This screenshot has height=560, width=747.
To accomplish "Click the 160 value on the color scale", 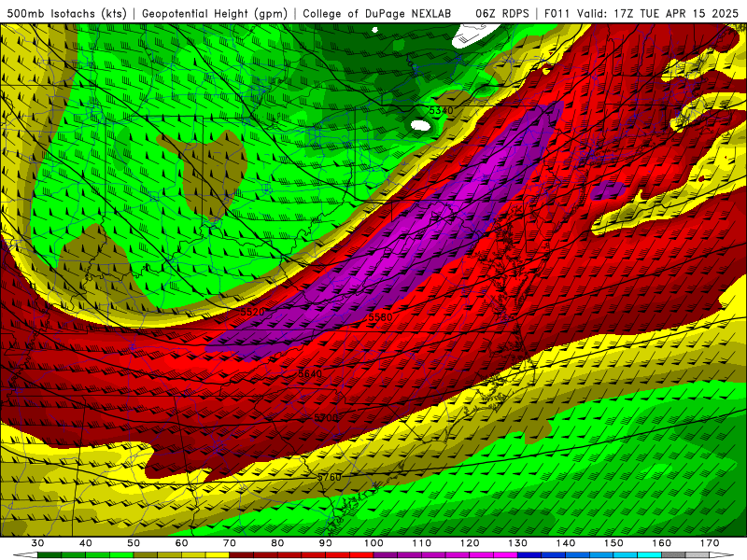I will click(662, 543).
